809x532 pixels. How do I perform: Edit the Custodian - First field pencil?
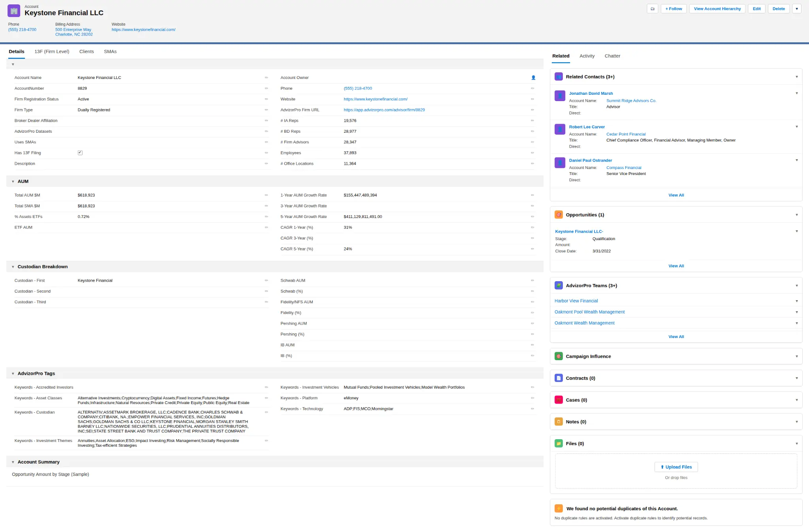[x=266, y=280]
